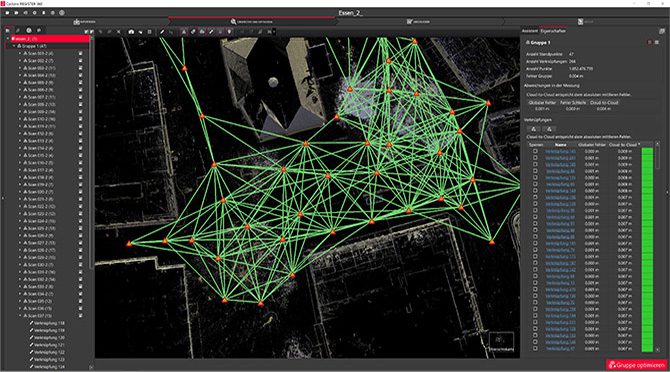Open the folder icon in top bar
670x372 pixels.
[16, 12]
